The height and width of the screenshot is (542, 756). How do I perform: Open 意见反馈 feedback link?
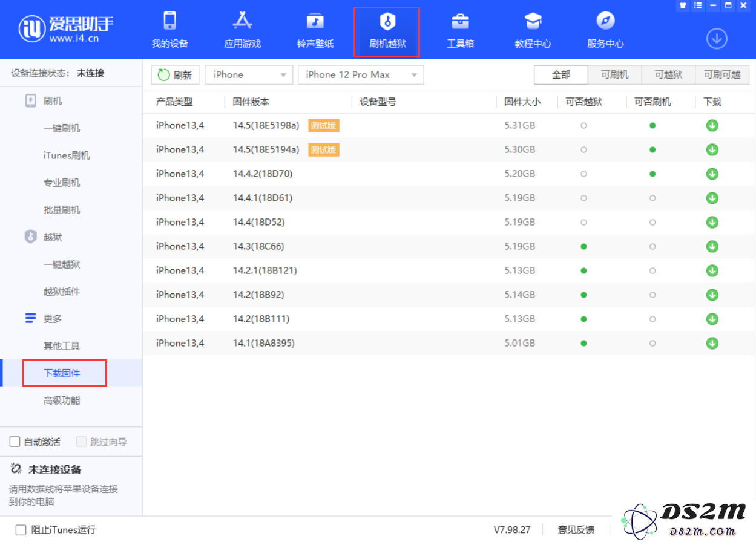click(x=576, y=530)
